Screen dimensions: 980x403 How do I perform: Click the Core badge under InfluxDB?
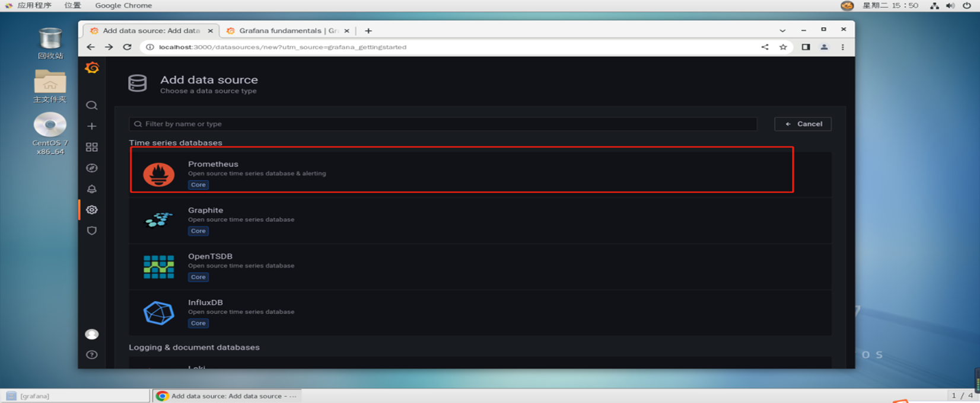(198, 324)
